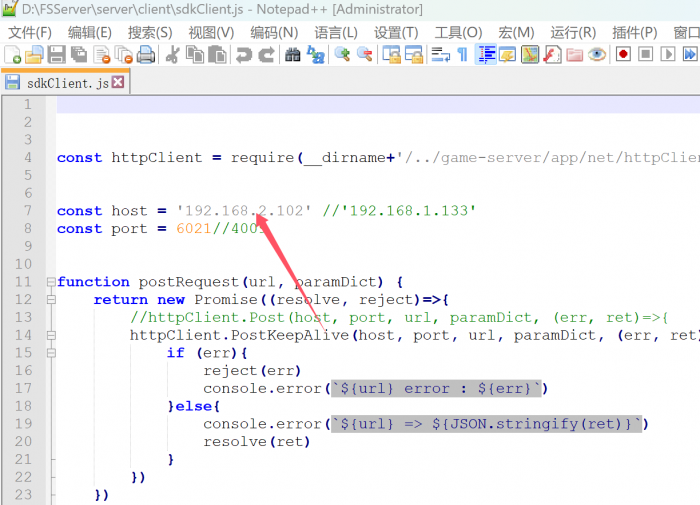Toggle word wrap in the toolbar
Viewport: 700px width, 505px height.
click(440, 55)
